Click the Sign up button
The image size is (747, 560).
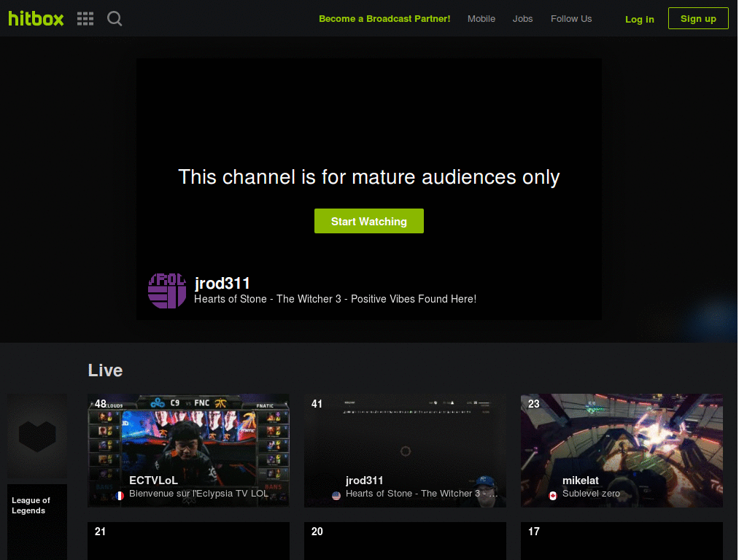(x=697, y=19)
